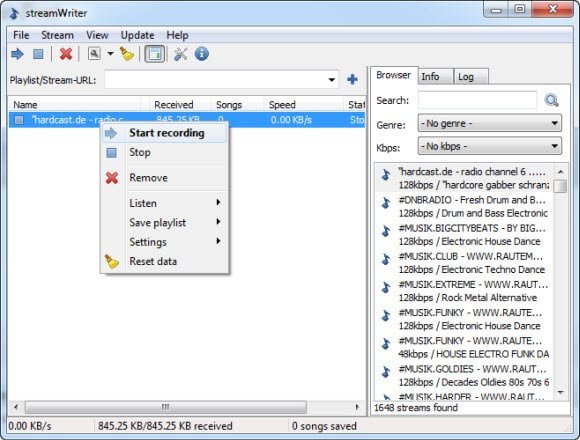The height and width of the screenshot is (440, 580).
Task: Click note icon of #MUSIK.GOLDIES stream
Action: click(386, 372)
